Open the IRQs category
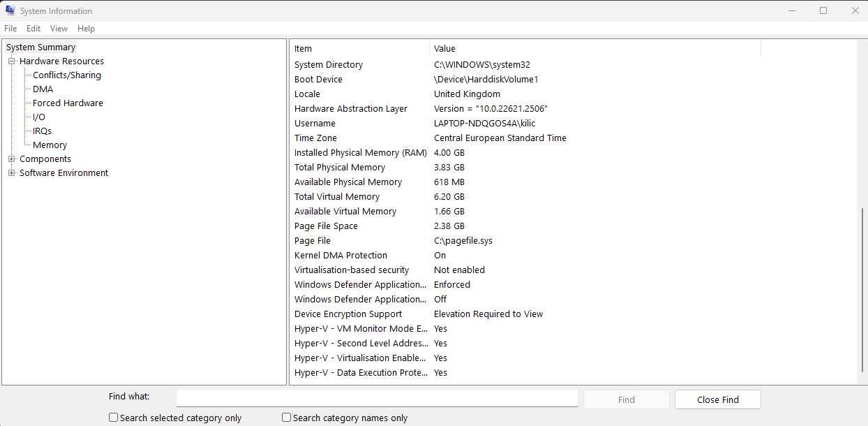Viewport: 868px width, 426px height. pyautogui.click(x=42, y=131)
